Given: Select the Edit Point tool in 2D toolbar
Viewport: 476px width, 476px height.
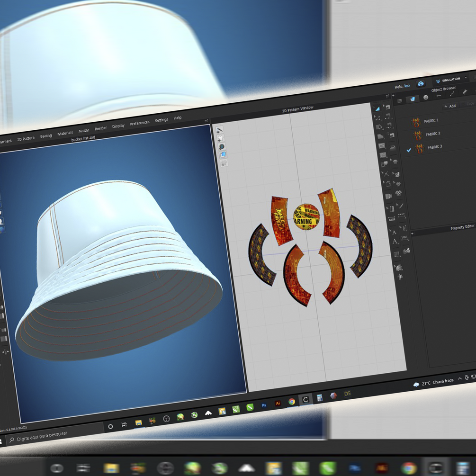Looking at the screenshot, I should [x=378, y=118].
